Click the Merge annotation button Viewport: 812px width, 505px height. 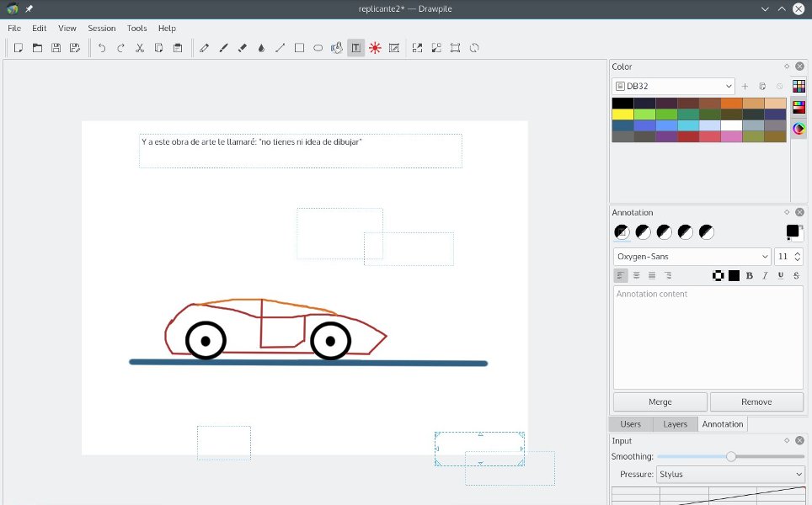point(660,401)
